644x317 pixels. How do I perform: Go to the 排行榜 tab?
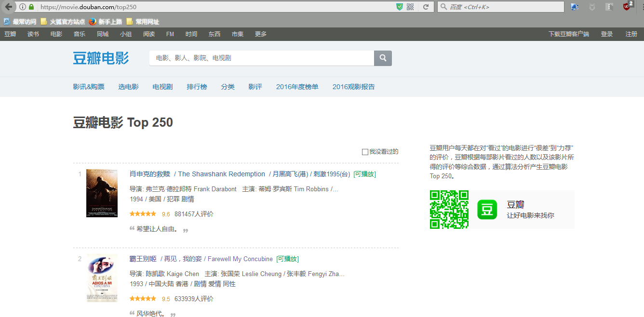[x=197, y=87]
